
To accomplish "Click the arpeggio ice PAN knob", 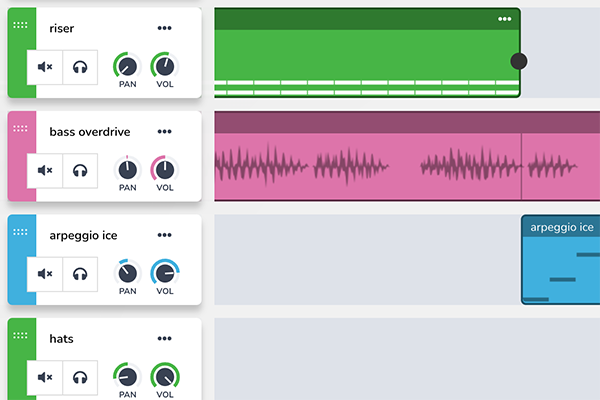I will pos(127,273).
